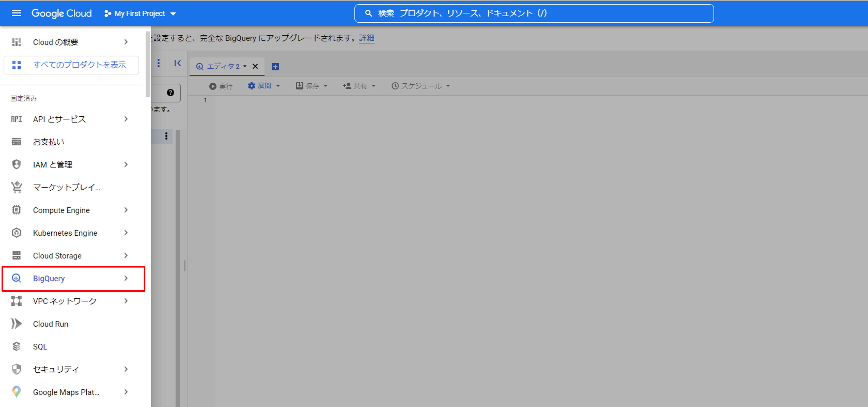Click the search magnifier icon

[369, 14]
